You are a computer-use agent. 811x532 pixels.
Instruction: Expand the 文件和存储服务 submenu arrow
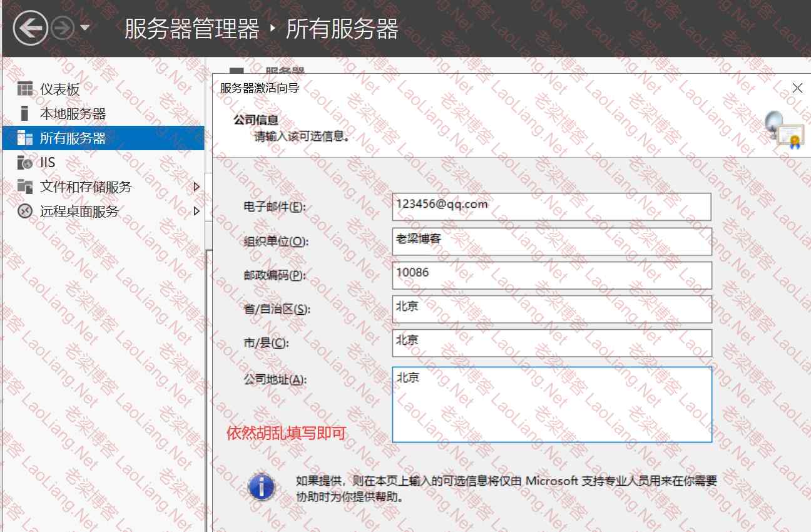pyautogui.click(x=196, y=187)
